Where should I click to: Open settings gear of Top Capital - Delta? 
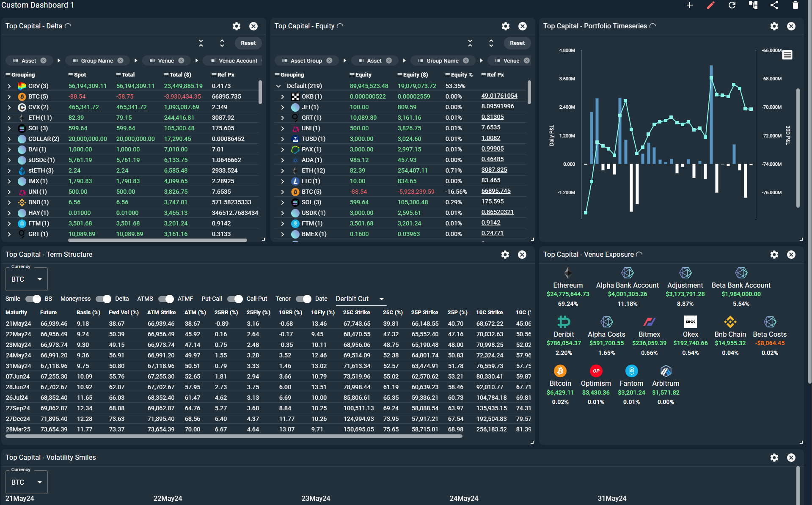[237, 26]
